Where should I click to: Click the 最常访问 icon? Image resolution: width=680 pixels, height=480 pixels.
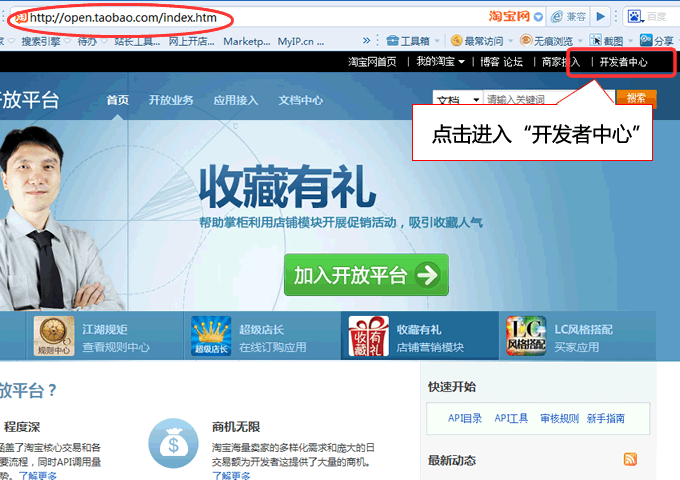pos(456,41)
